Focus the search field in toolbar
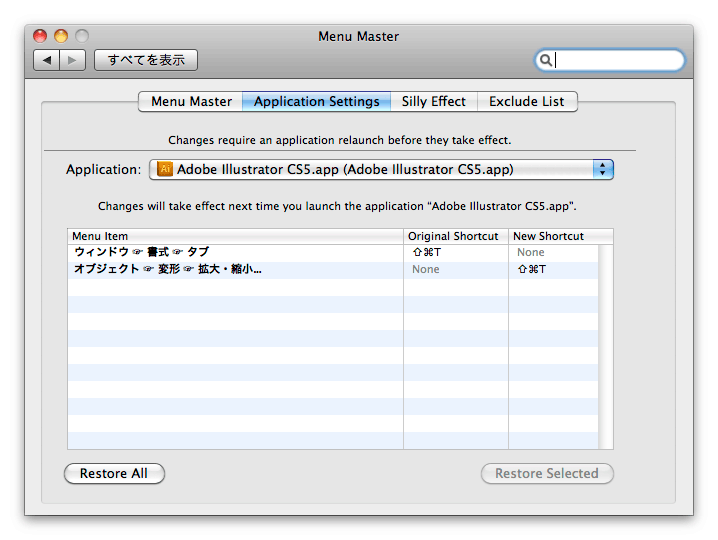The image size is (718, 540). [x=609, y=60]
